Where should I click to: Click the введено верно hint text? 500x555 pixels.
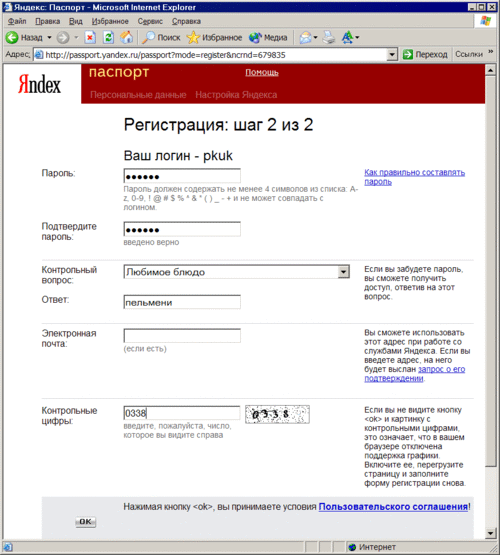pyautogui.click(x=151, y=242)
